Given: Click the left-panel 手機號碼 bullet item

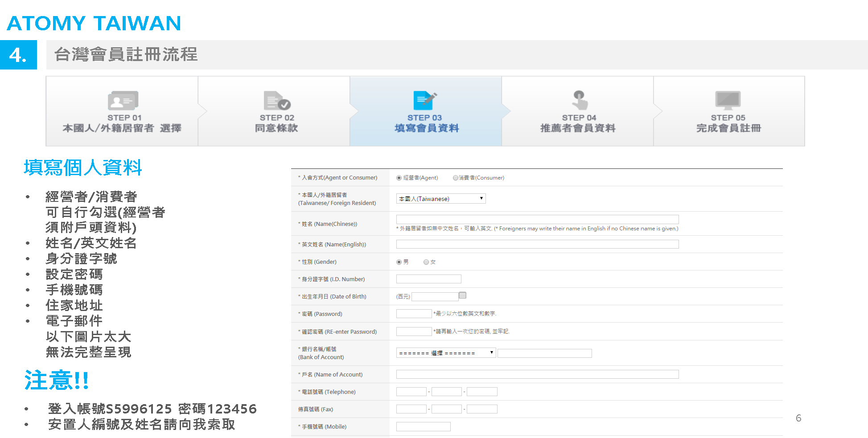Looking at the screenshot, I should click(x=74, y=290).
